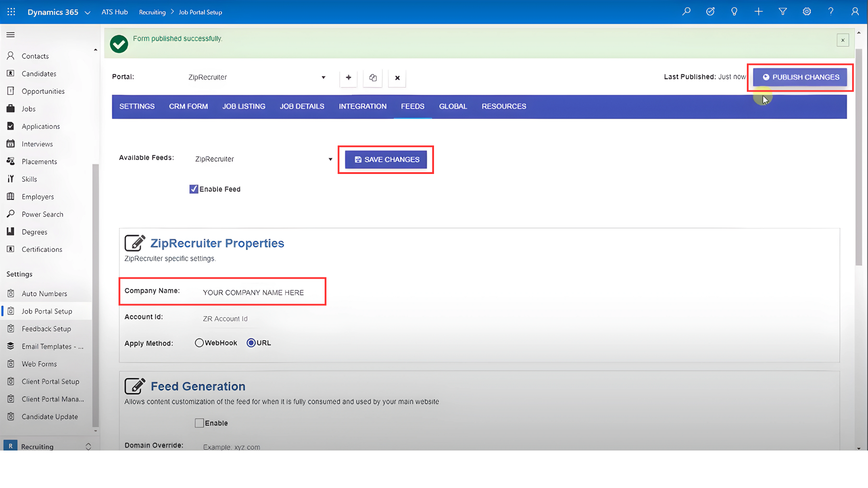Click the Feed Generation edit icon
The height and width of the screenshot is (488, 868).
135,386
